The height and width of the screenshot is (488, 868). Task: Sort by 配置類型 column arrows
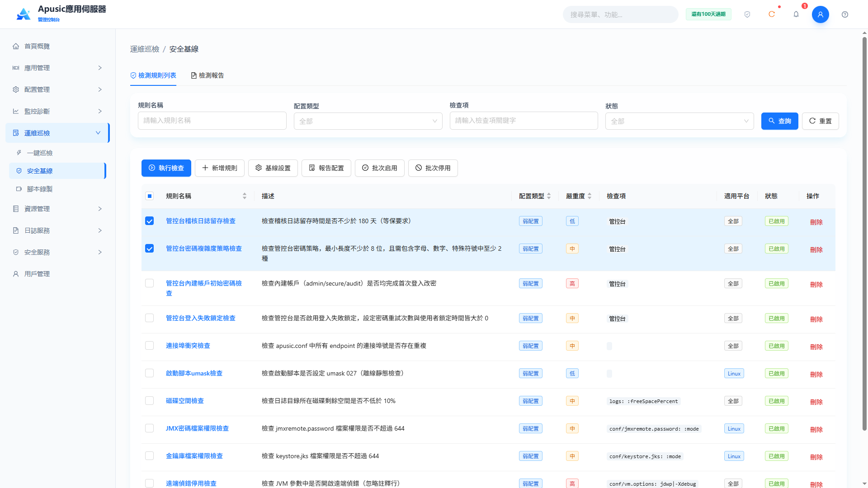tap(549, 196)
